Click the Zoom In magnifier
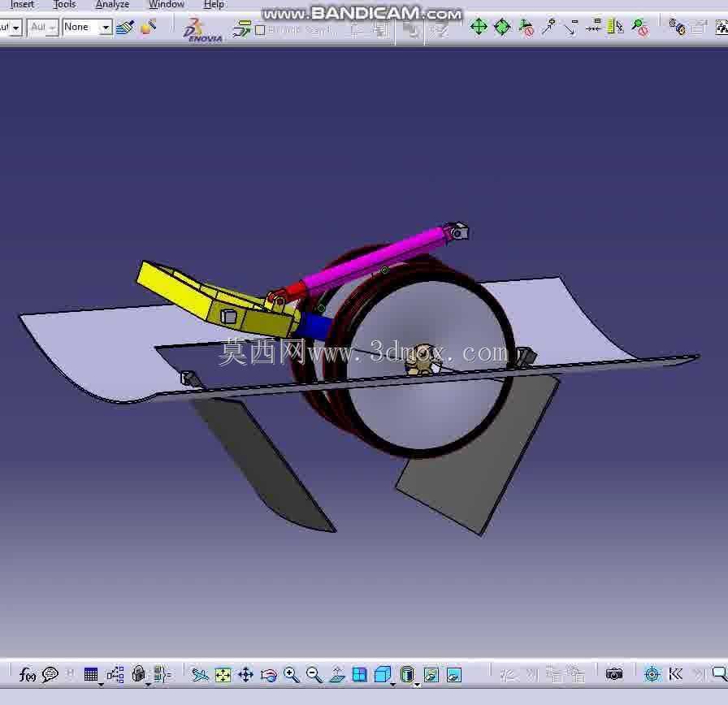Image resolution: width=728 pixels, height=705 pixels. pos(291,674)
